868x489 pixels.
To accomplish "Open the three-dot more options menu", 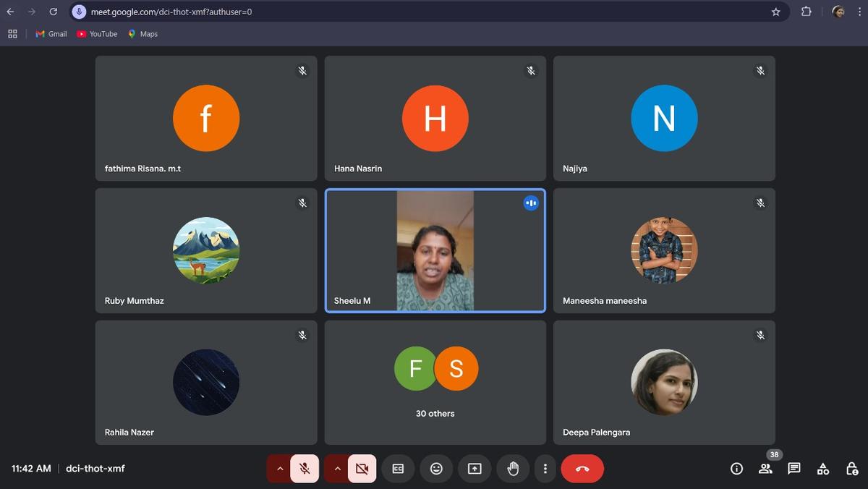I will [545, 469].
